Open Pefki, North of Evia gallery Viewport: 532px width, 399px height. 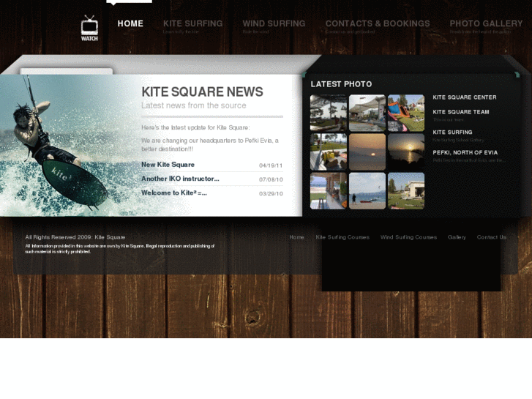(465, 153)
